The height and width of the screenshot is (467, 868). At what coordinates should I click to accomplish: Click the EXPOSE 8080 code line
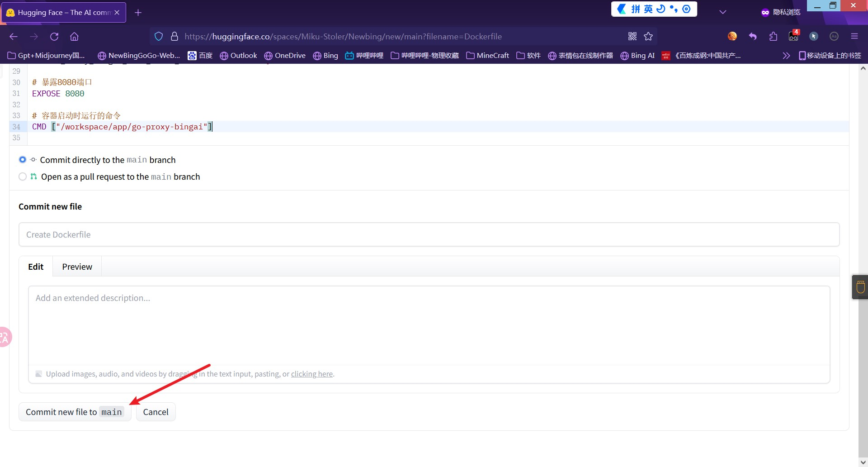(58, 94)
